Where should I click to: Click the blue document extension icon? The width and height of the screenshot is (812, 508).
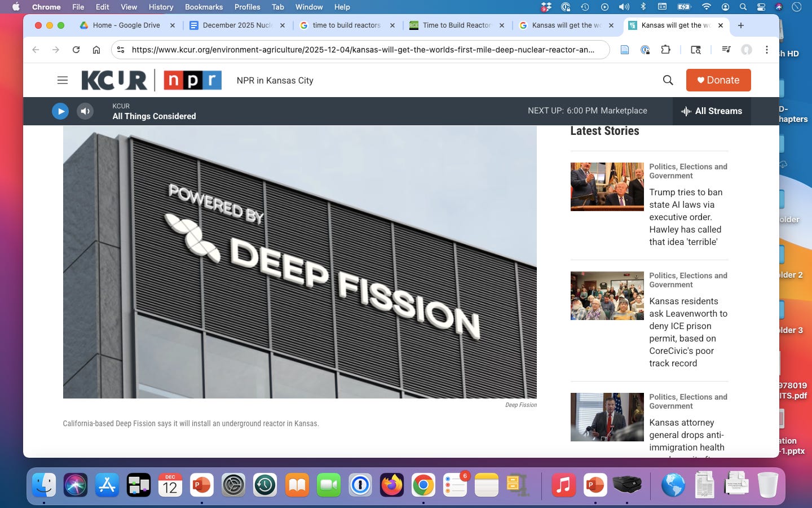coord(625,50)
